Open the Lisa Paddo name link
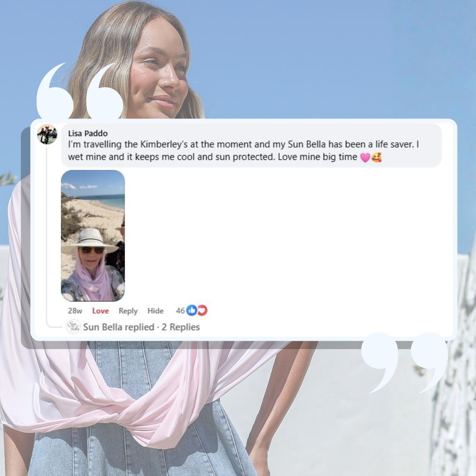This screenshot has width=476, height=476. coord(88,133)
